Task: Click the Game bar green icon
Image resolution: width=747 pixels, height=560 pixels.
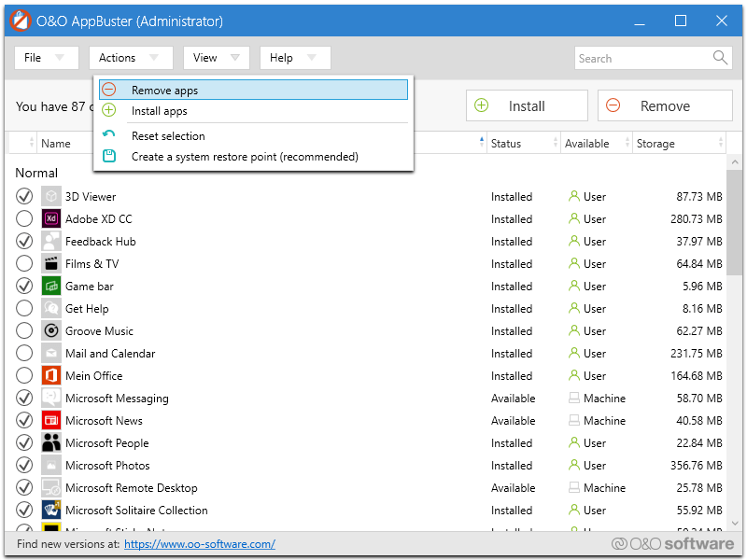Action: coord(51,287)
